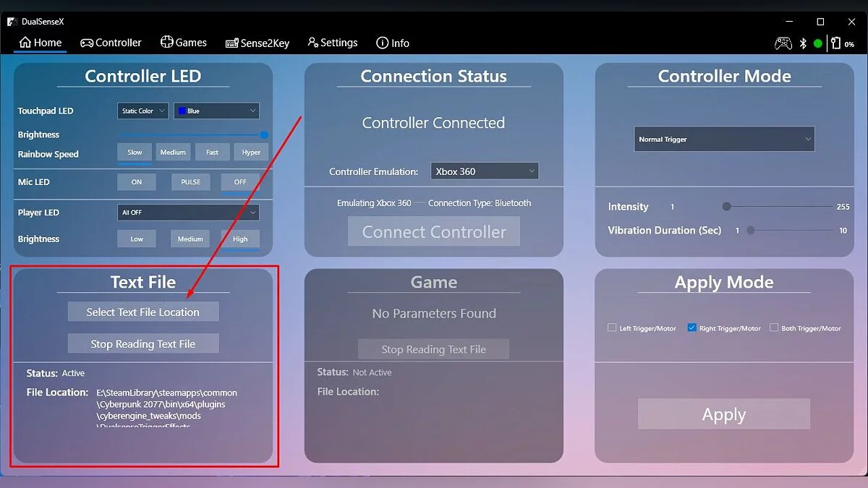The width and height of the screenshot is (868, 488).
Task: Switch to the Games tab
Action: [x=184, y=43]
